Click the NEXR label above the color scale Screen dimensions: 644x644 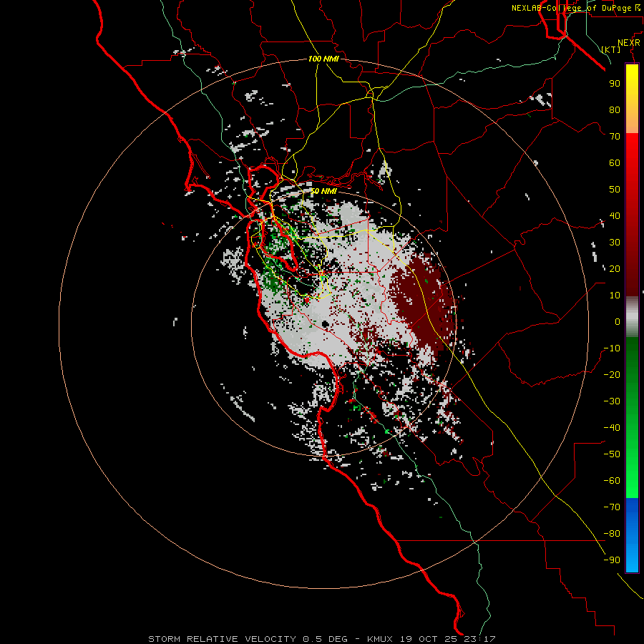(x=629, y=43)
